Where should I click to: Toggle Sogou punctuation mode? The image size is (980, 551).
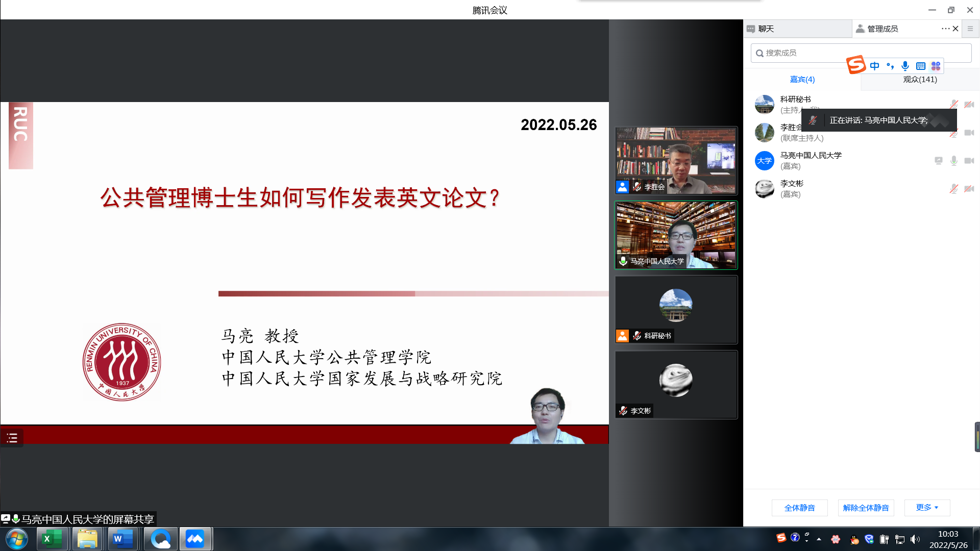pos(890,66)
